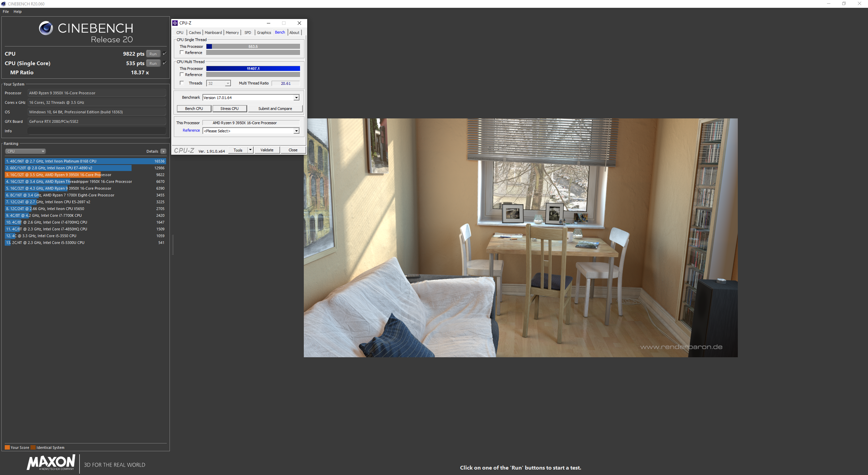Click the Your Score orange legend swatch
The height and width of the screenshot is (475, 868).
(x=7, y=447)
